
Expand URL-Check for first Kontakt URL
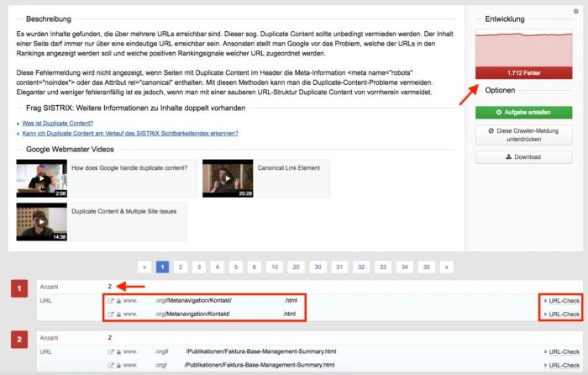(561, 300)
